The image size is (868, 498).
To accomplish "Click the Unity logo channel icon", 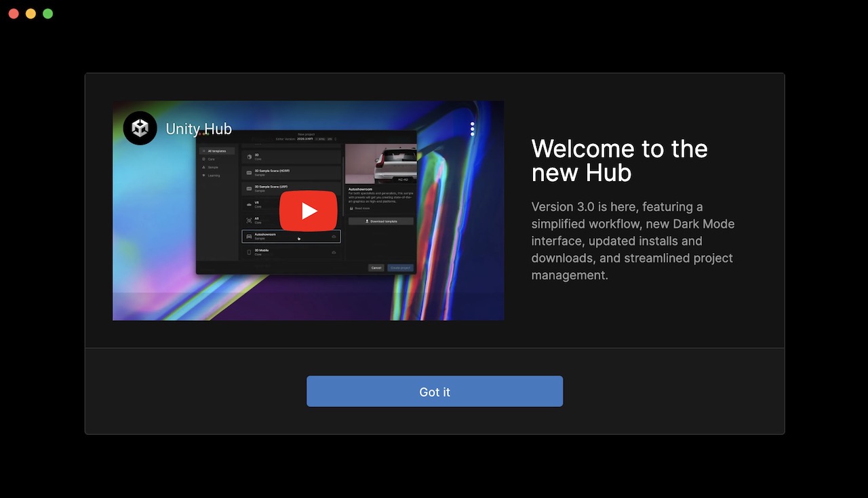I will point(140,128).
